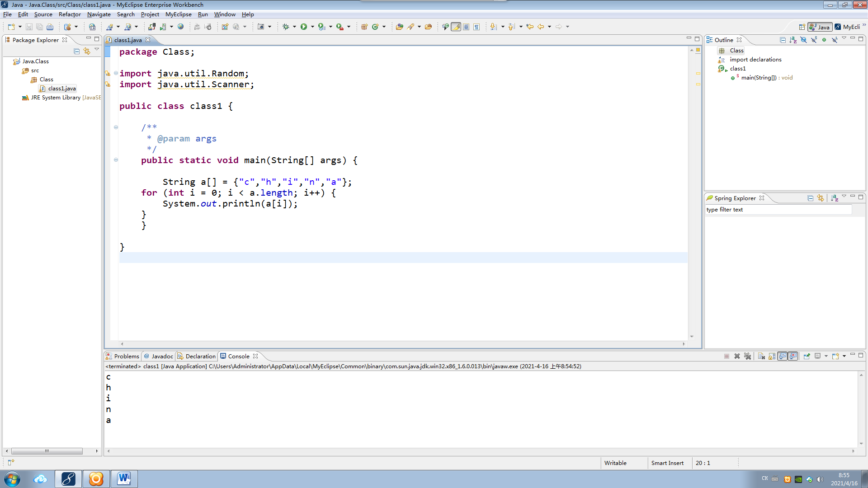Open the Refactor menu
This screenshot has height=488, width=868.
(70, 14)
